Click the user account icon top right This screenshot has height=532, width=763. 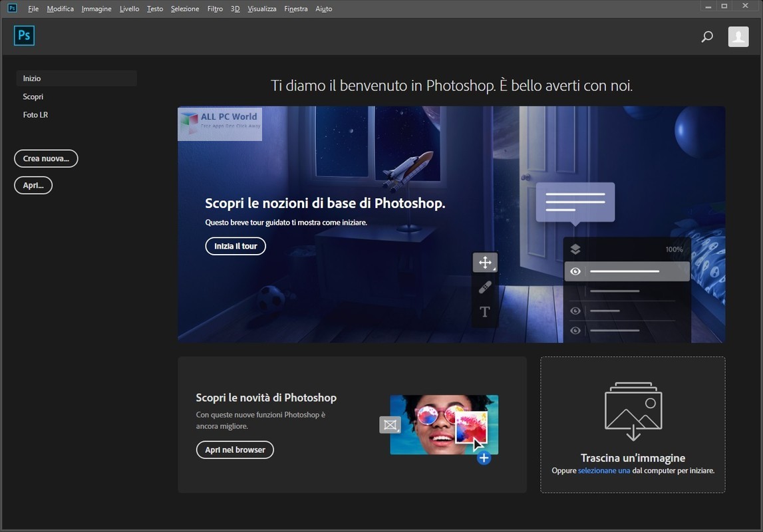point(738,37)
